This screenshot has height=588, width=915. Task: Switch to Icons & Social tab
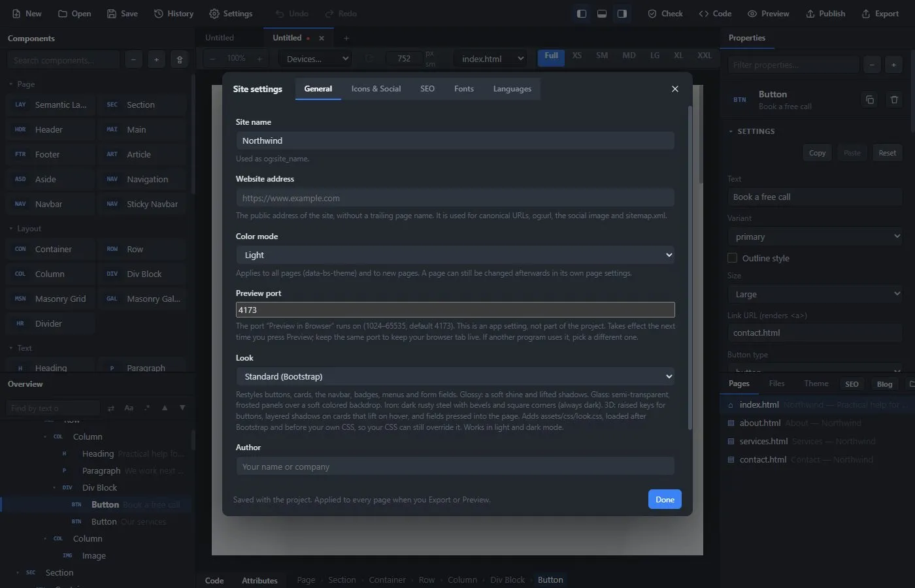click(376, 89)
